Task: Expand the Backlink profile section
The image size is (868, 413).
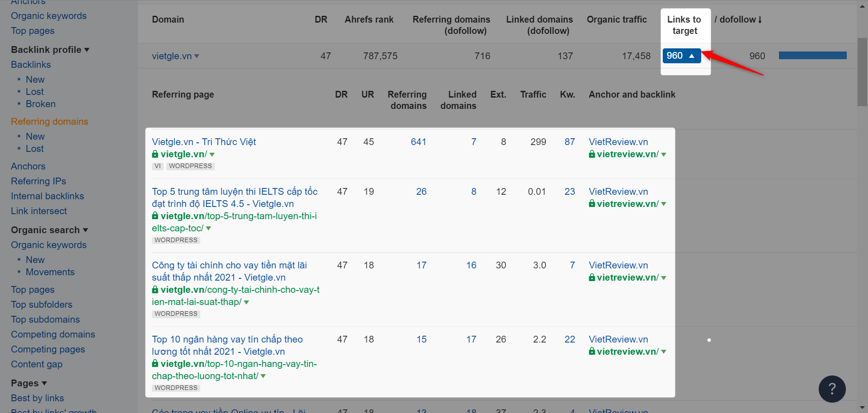Action: tap(50, 50)
